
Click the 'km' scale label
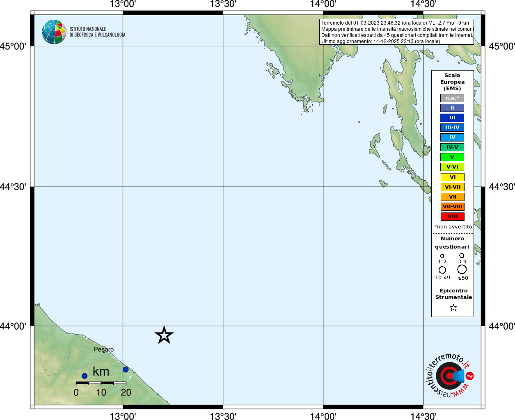click(101, 372)
